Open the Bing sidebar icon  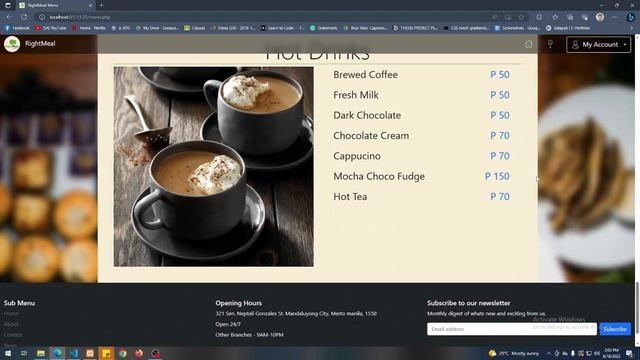pyautogui.click(x=631, y=17)
